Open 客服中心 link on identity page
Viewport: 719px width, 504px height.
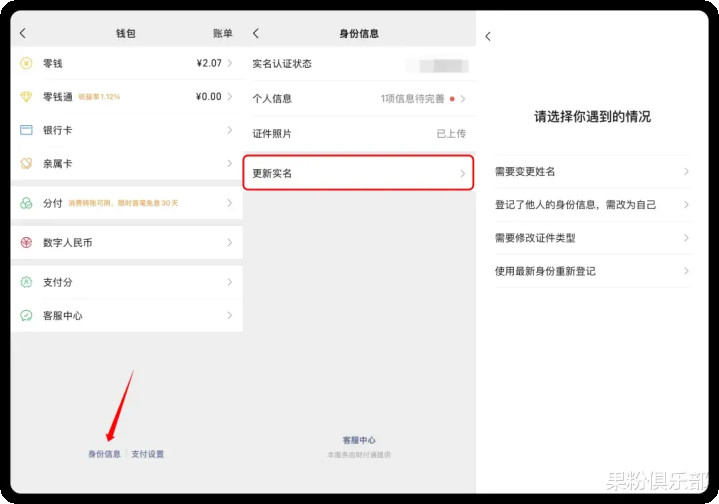(359, 440)
